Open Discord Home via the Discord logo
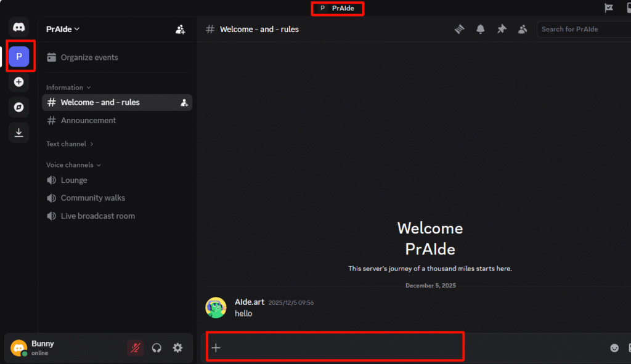 18,26
